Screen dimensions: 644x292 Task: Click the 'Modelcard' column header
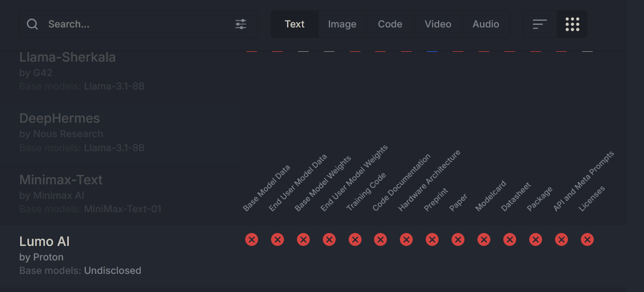point(491,196)
